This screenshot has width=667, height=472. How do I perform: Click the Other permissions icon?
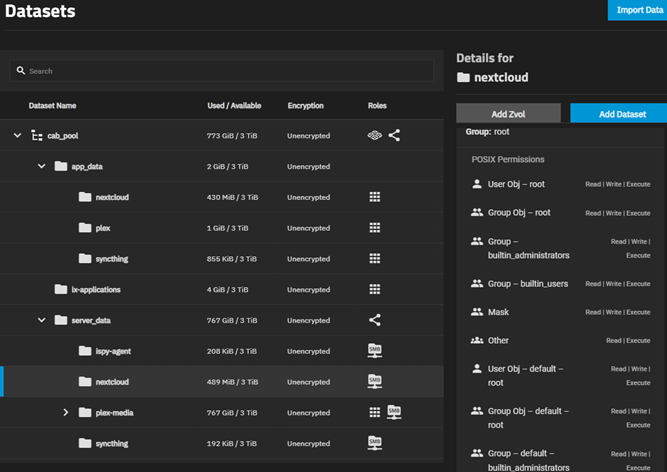[x=477, y=340]
